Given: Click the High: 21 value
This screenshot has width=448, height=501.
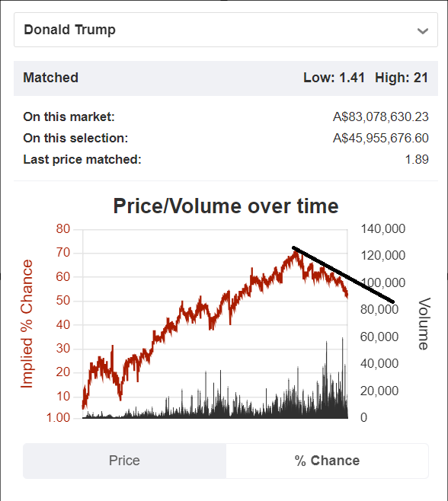Looking at the screenshot, I should coord(402,78).
